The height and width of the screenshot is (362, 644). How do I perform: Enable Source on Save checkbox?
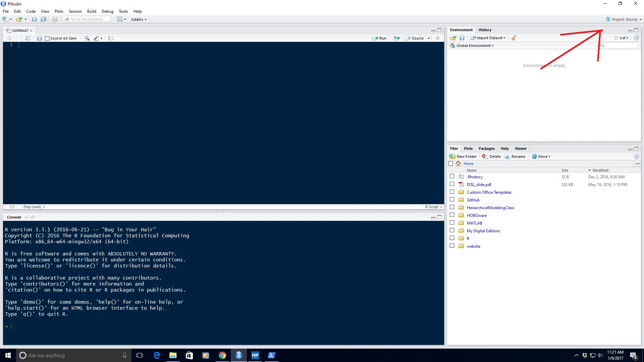coord(47,38)
